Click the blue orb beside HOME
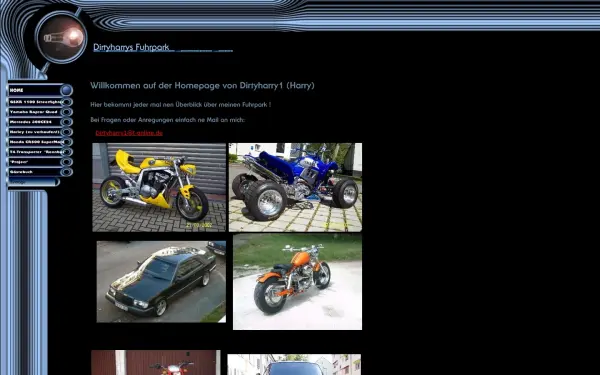 tap(67, 90)
